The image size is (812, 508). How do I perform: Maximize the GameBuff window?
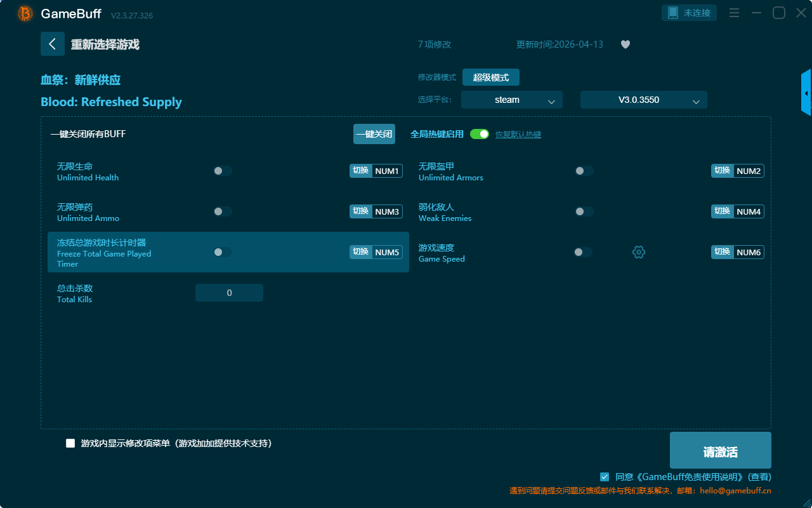778,13
